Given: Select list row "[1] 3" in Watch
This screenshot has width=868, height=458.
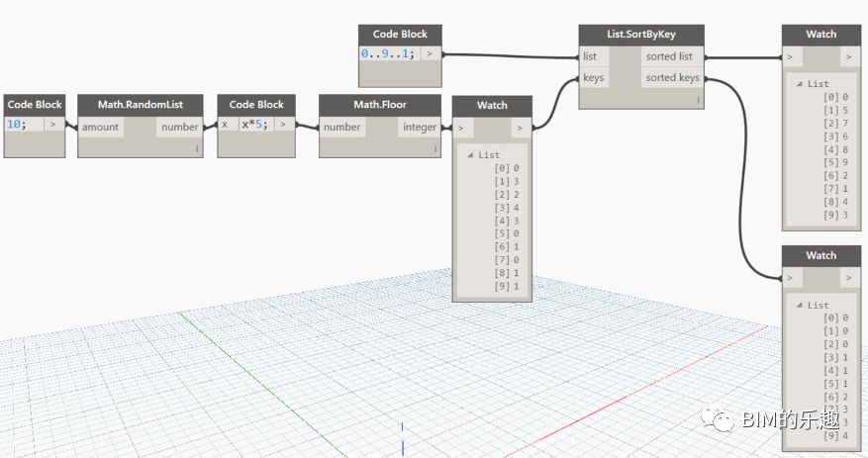Looking at the screenshot, I should (x=507, y=181).
